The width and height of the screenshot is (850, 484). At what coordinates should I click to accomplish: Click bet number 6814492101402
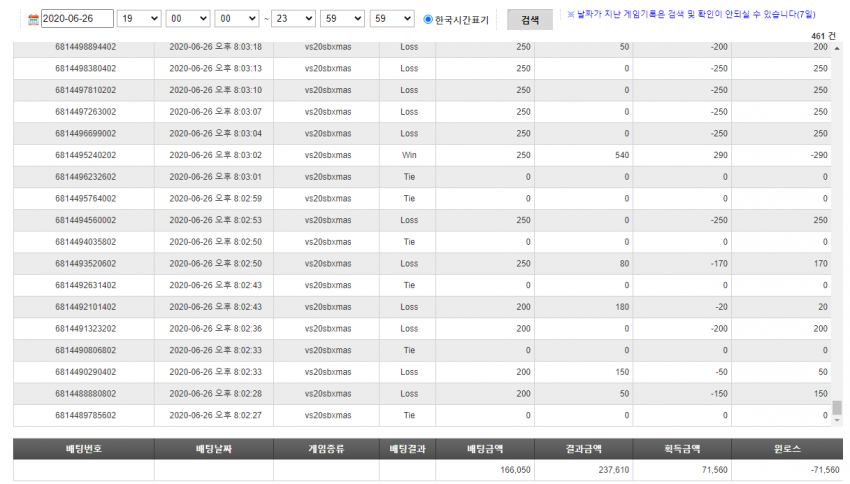point(86,307)
